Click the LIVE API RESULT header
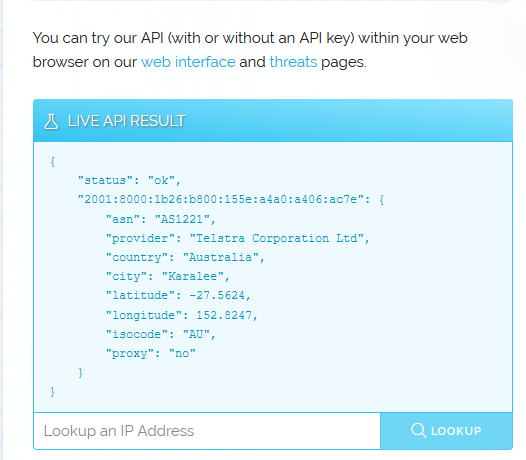Image resolution: width=526 pixels, height=460 pixels. pyautogui.click(x=273, y=121)
